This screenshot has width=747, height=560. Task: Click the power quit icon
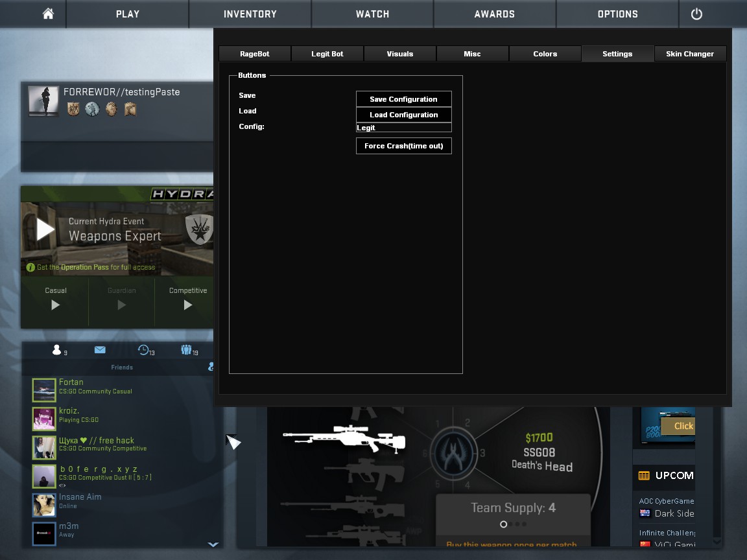point(696,14)
